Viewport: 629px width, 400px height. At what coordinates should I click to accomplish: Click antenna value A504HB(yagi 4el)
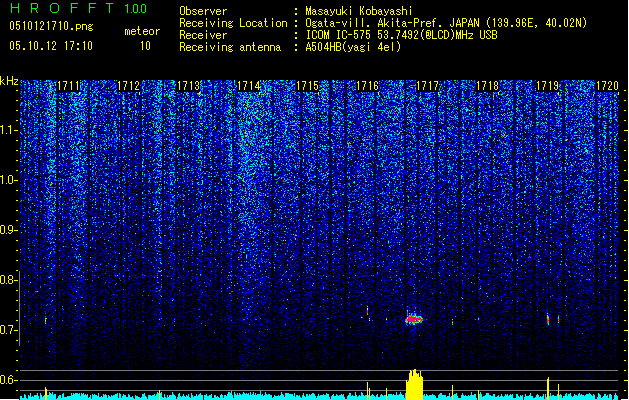click(x=353, y=47)
